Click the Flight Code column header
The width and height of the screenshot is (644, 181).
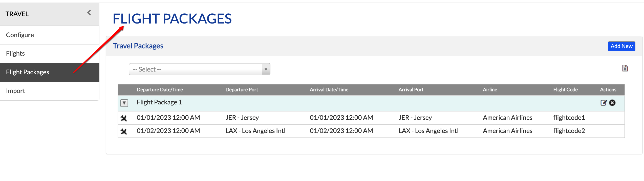(565, 90)
